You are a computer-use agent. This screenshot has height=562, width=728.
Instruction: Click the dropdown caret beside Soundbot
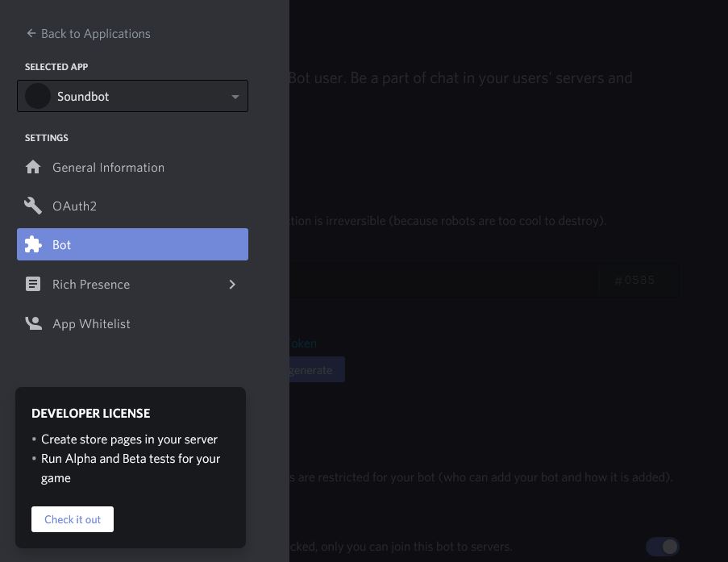(x=235, y=97)
